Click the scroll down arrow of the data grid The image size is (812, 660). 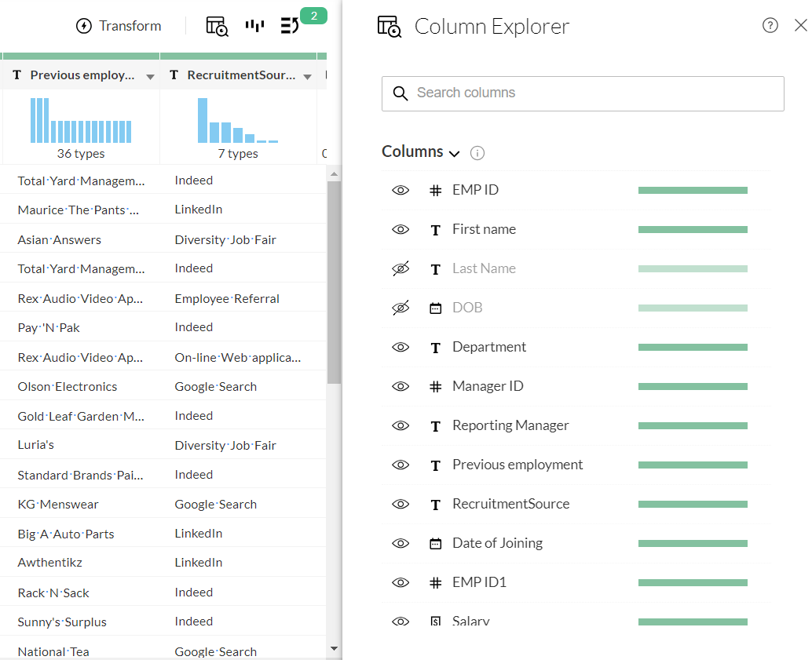pyautogui.click(x=334, y=649)
